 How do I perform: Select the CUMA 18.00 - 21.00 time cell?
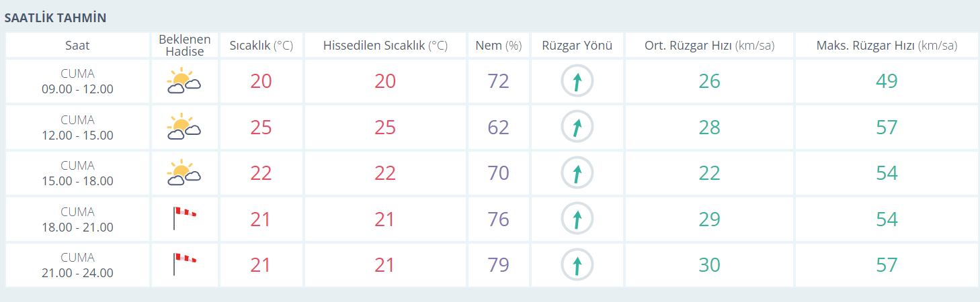[77, 219]
